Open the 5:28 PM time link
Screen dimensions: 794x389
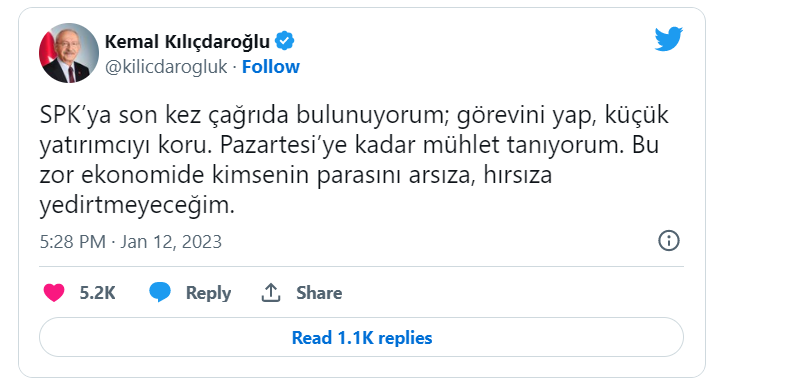[x=73, y=242]
